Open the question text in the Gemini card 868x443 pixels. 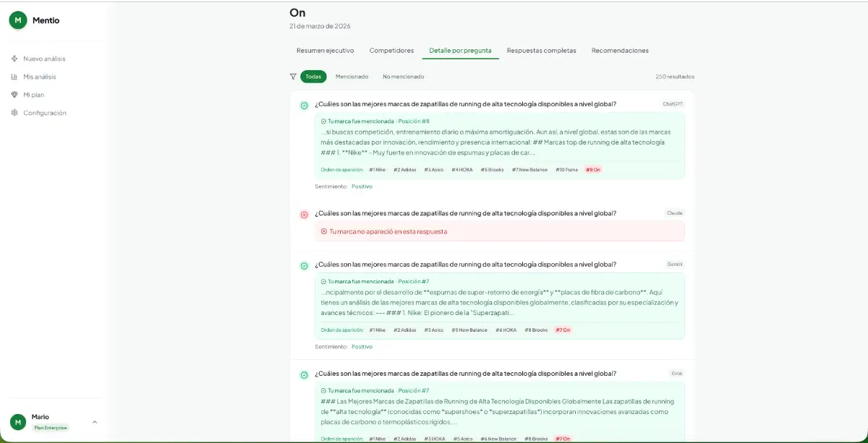tap(465, 264)
